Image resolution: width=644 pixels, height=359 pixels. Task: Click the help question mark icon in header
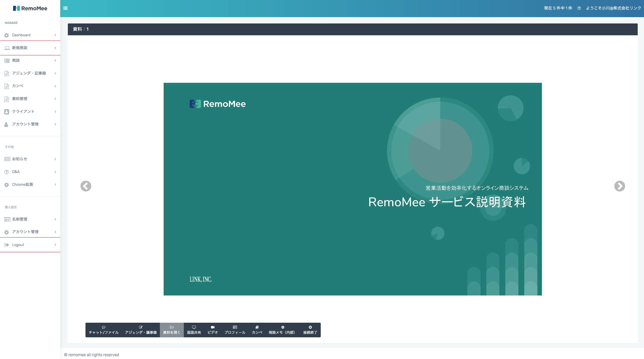[579, 8]
